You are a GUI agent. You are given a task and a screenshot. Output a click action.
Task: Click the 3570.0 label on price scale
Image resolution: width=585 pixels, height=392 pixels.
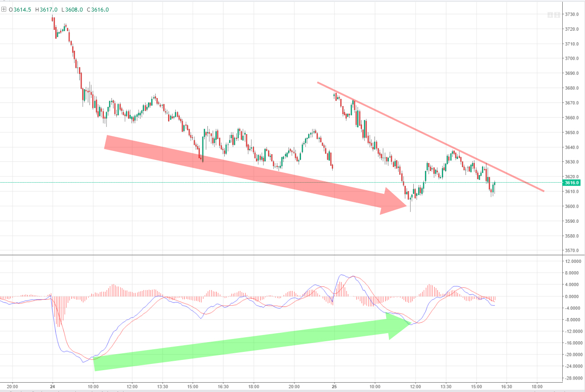571,251
